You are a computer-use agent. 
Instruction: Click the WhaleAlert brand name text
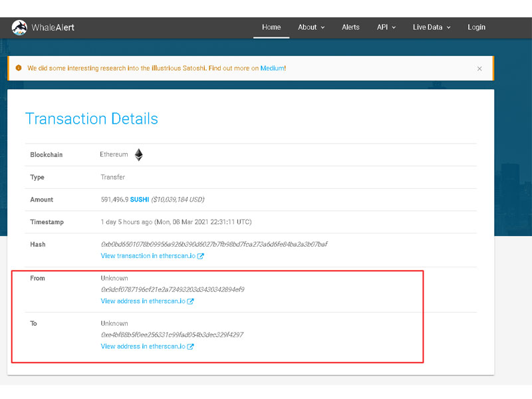pos(53,27)
